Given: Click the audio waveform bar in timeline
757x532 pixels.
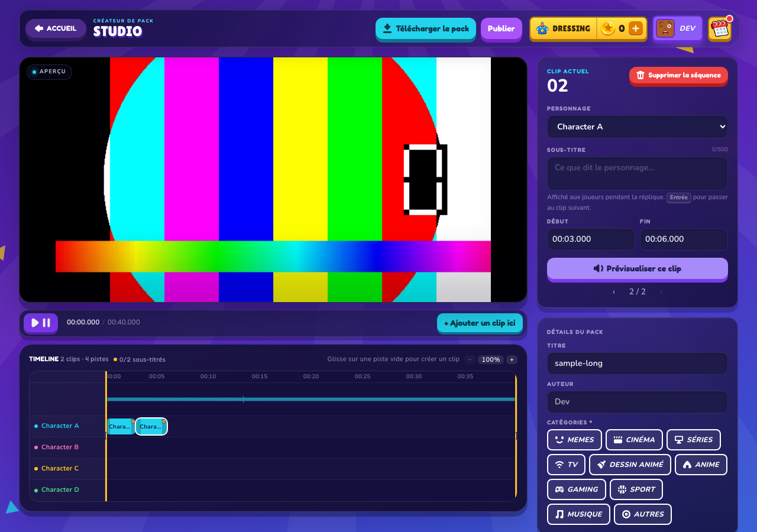Looking at the screenshot, I should pyautogui.click(x=311, y=399).
